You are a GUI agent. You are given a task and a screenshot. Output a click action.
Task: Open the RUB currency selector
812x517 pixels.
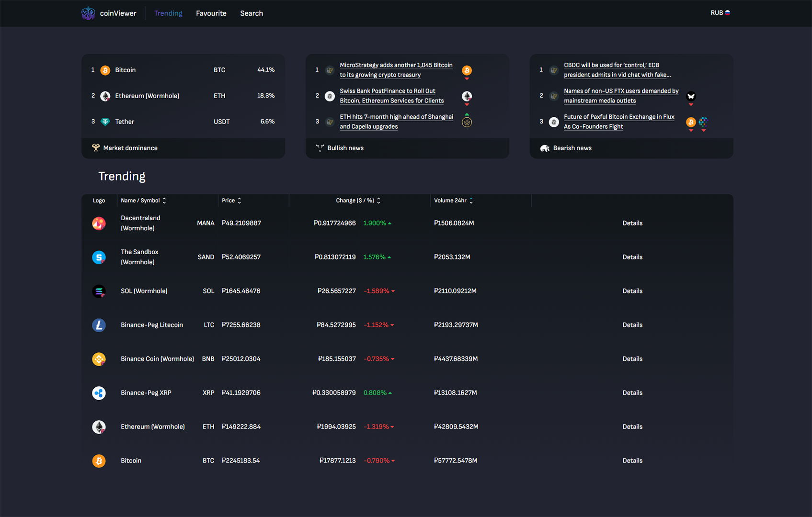[720, 13]
